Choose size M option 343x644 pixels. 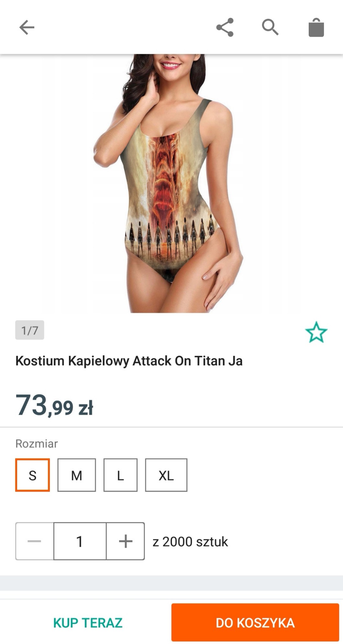(x=77, y=475)
